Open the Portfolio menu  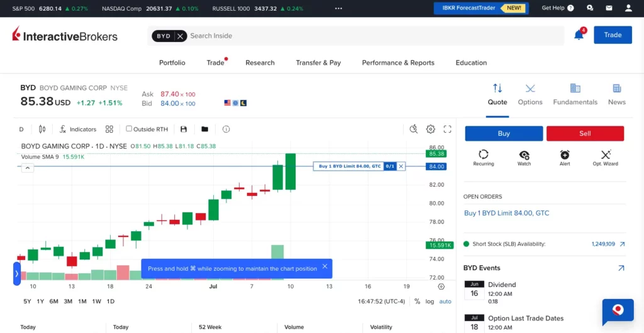click(172, 63)
